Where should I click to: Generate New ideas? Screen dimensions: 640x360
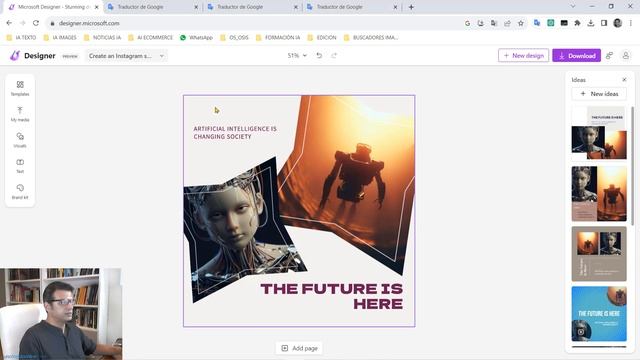coord(599,94)
